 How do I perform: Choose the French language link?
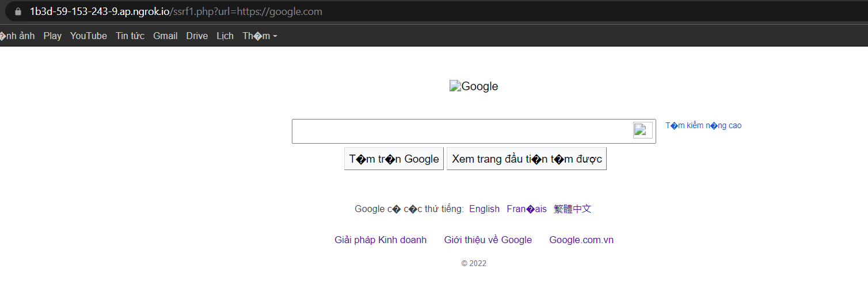coord(527,209)
